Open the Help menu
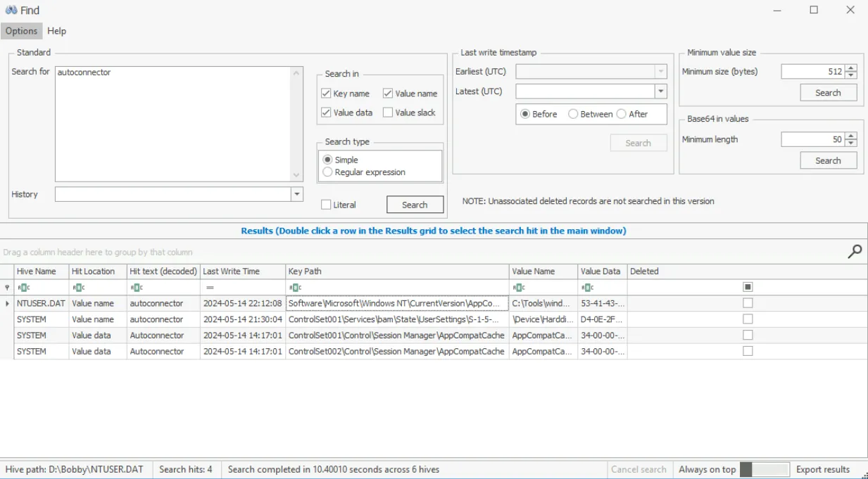 56,31
